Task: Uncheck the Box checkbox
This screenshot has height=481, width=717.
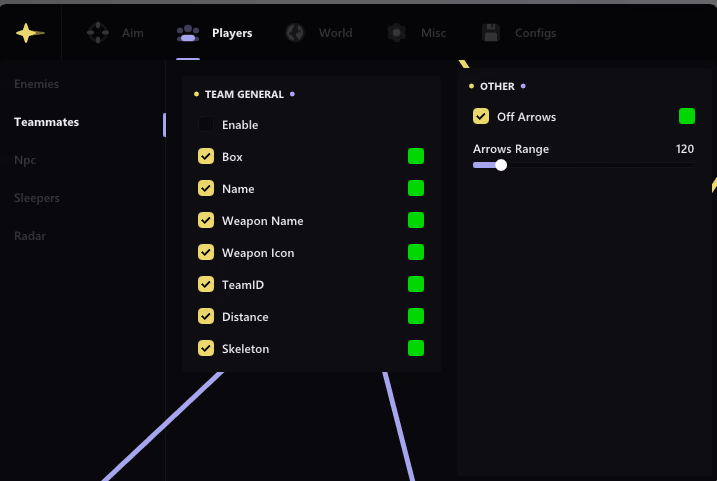Action: coord(206,156)
